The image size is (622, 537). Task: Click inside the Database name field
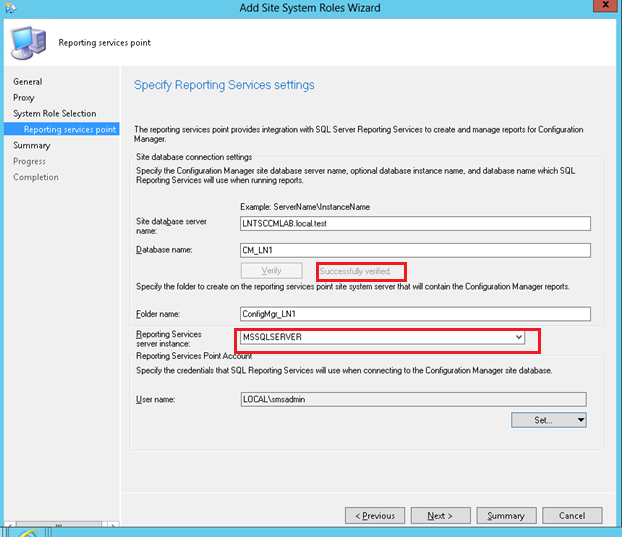[x=415, y=250]
